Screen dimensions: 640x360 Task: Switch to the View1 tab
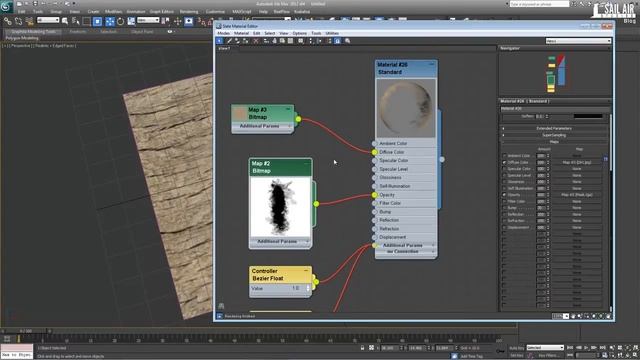coord(224,49)
